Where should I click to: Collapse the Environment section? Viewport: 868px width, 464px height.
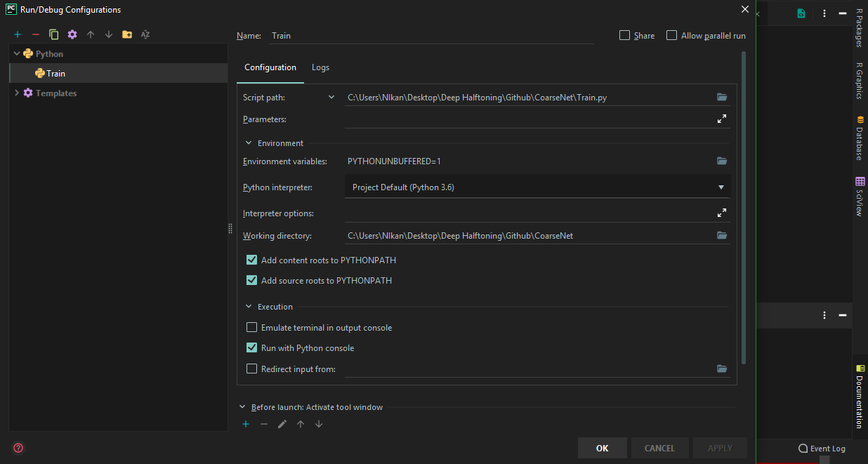(x=249, y=143)
